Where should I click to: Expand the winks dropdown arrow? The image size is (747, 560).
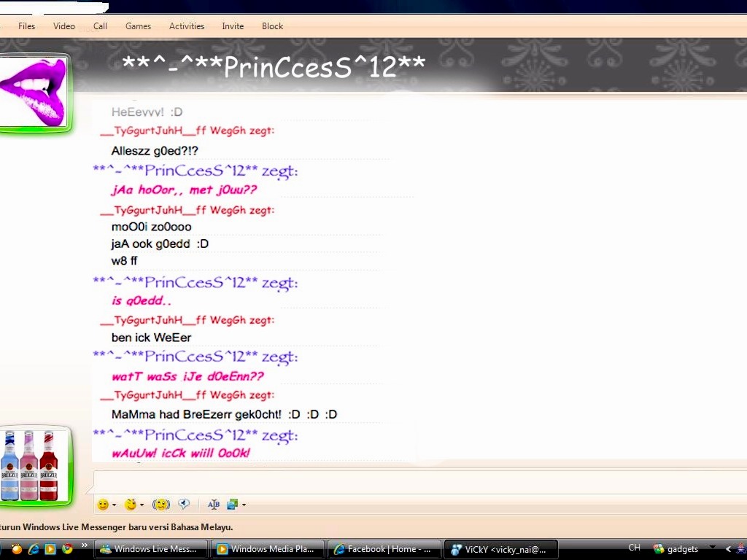(142, 505)
